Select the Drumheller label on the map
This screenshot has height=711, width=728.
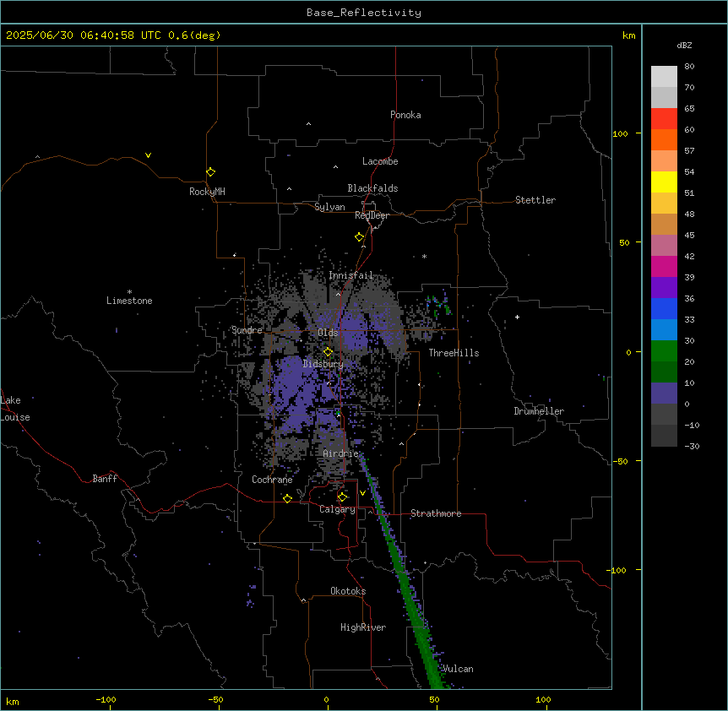539,411
